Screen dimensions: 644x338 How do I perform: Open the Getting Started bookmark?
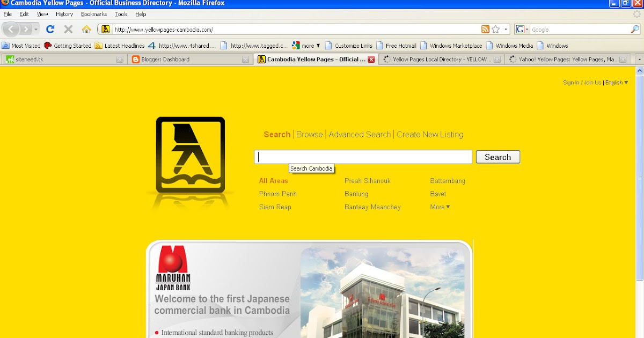coord(68,46)
